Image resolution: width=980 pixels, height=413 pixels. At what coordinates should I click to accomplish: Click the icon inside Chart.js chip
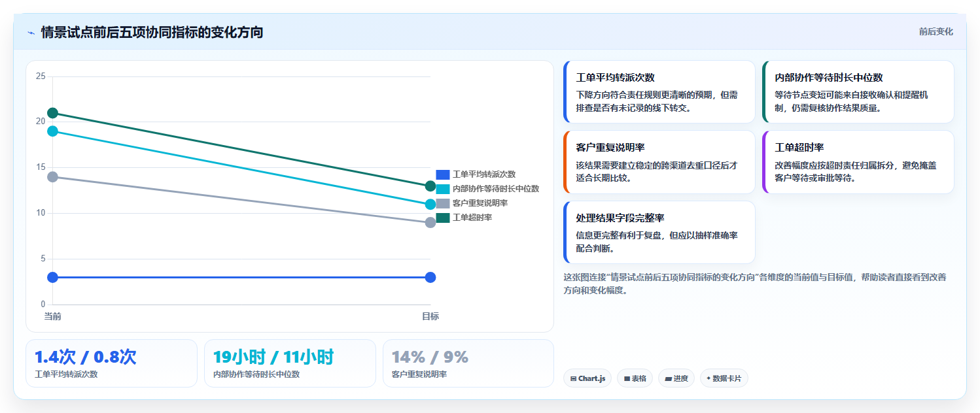click(x=573, y=378)
